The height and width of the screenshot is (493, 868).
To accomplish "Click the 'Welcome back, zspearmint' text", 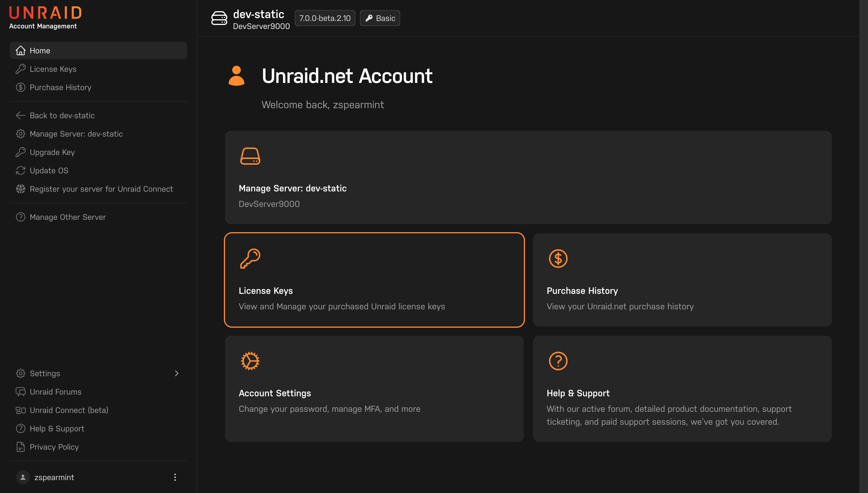I will click(322, 105).
